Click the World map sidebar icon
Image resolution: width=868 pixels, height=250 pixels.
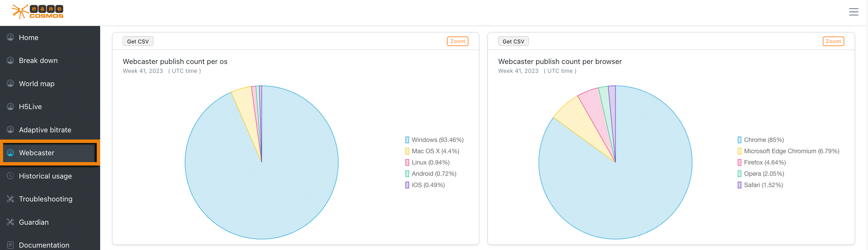click(10, 83)
